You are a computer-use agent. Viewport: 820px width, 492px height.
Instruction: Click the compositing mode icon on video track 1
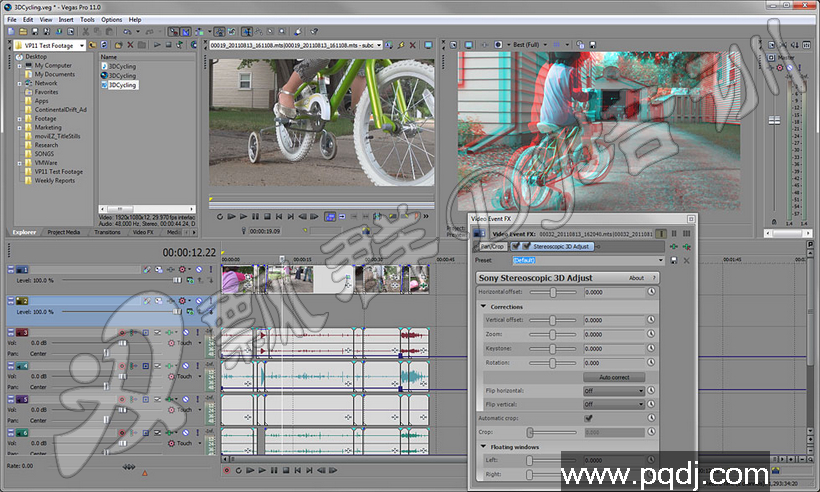[x=190, y=280]
